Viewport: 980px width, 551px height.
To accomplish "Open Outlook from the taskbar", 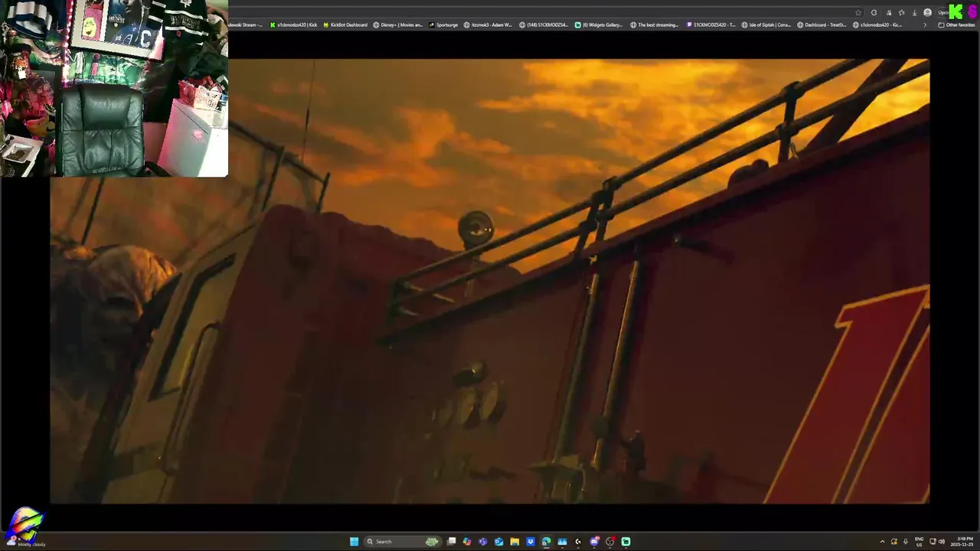I will coord(498,541).
